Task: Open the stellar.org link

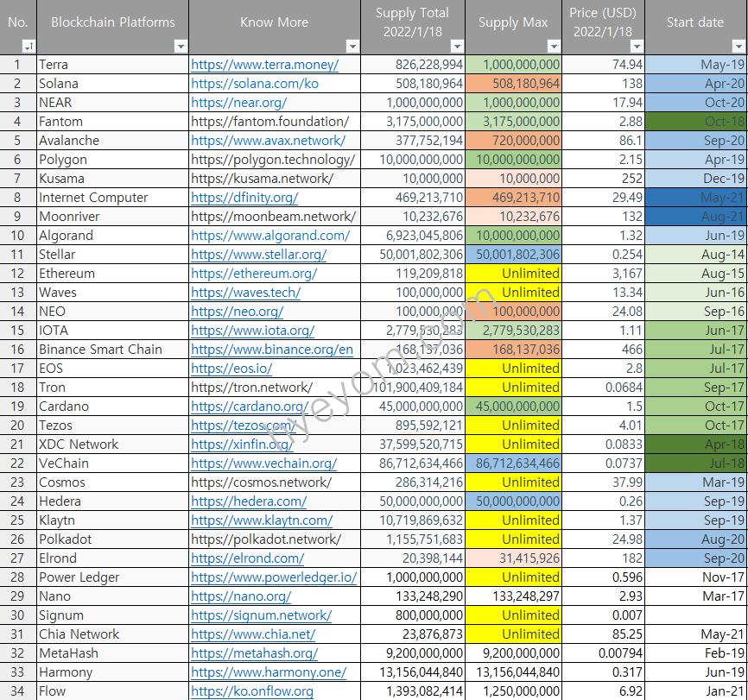Action: [258, 255]
